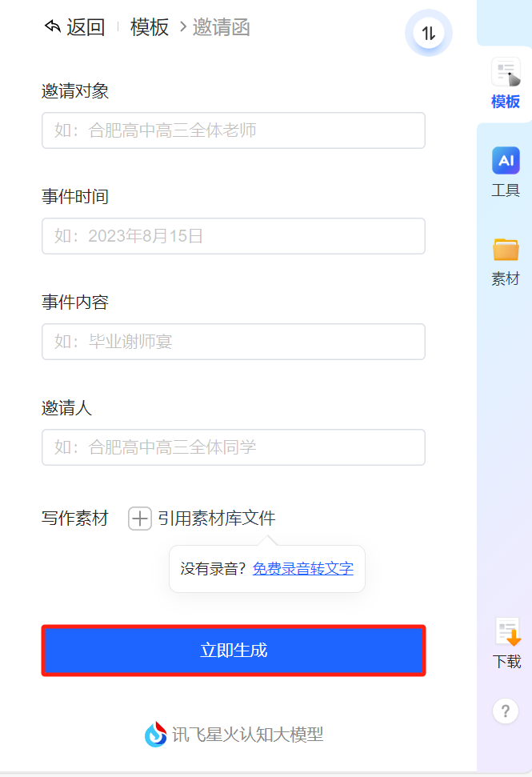The image size is (532, 777).
Task: Click the 下载 download icon
Action: tap(508, 632)
